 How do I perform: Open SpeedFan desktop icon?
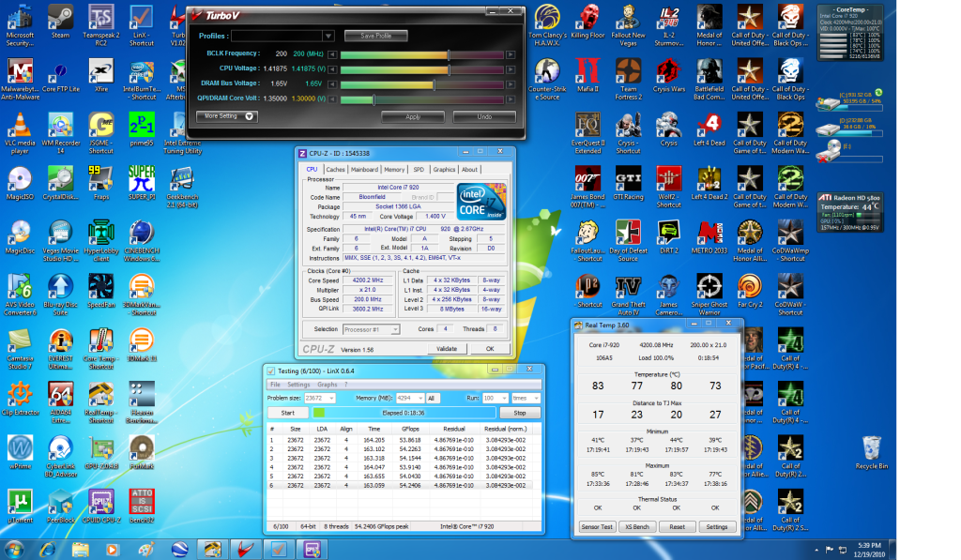pyautogui.click(x=101, y=291)
